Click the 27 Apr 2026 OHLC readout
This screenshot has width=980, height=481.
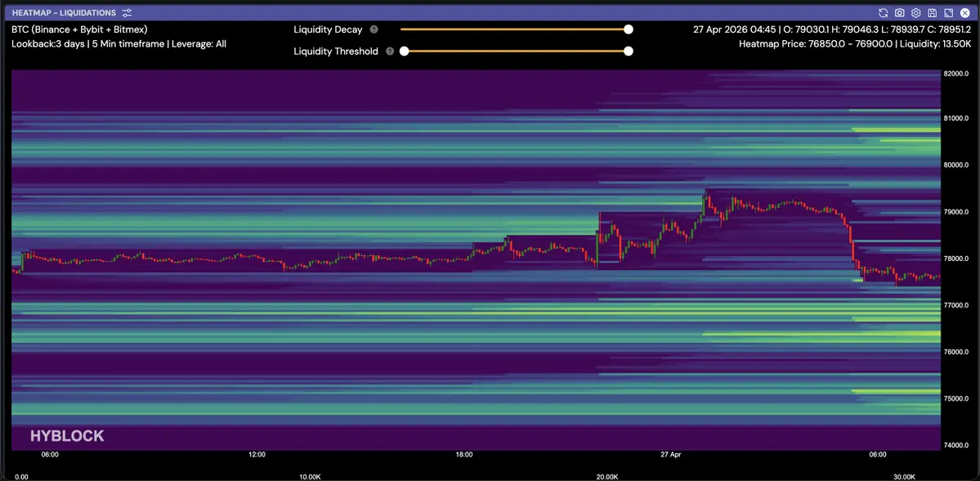pos(830,29)
